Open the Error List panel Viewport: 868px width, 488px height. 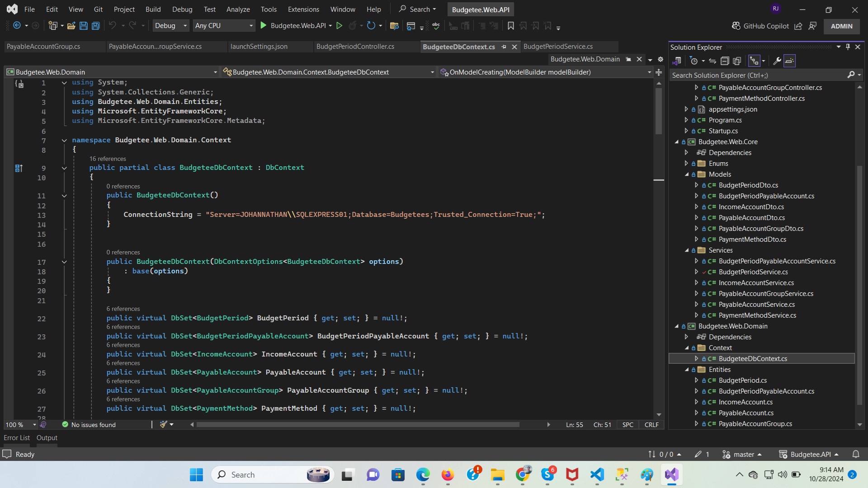(17, 437)
